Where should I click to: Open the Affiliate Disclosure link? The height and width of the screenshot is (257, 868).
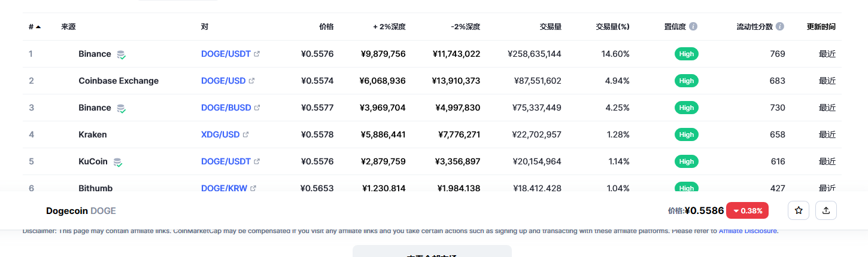748,231
